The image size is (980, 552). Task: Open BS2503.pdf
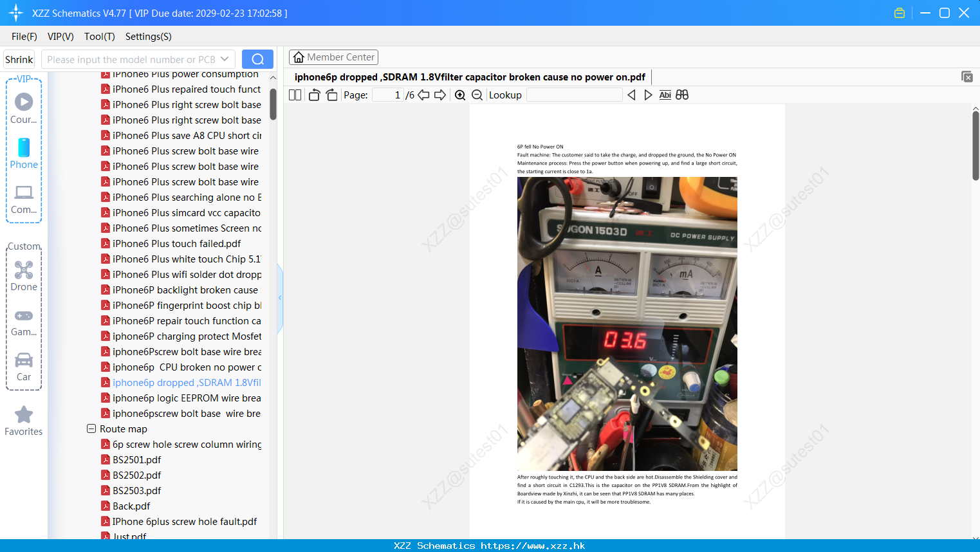pos(131,490)
